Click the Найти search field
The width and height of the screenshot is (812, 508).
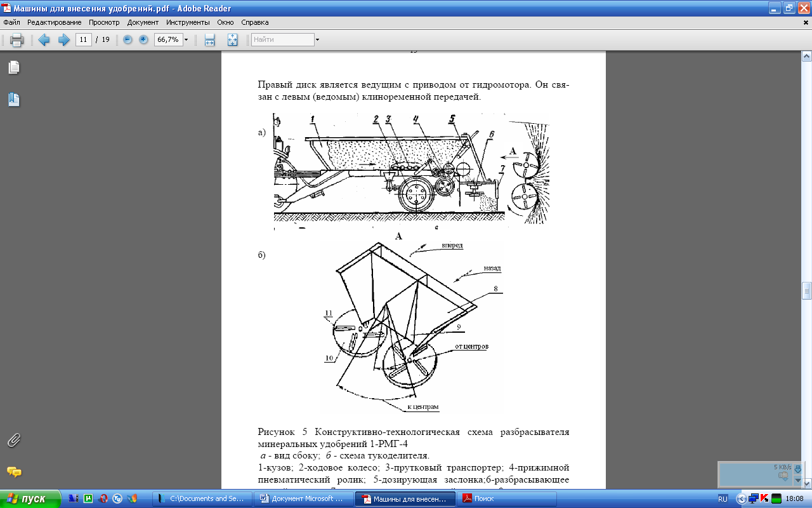[282, 39]
